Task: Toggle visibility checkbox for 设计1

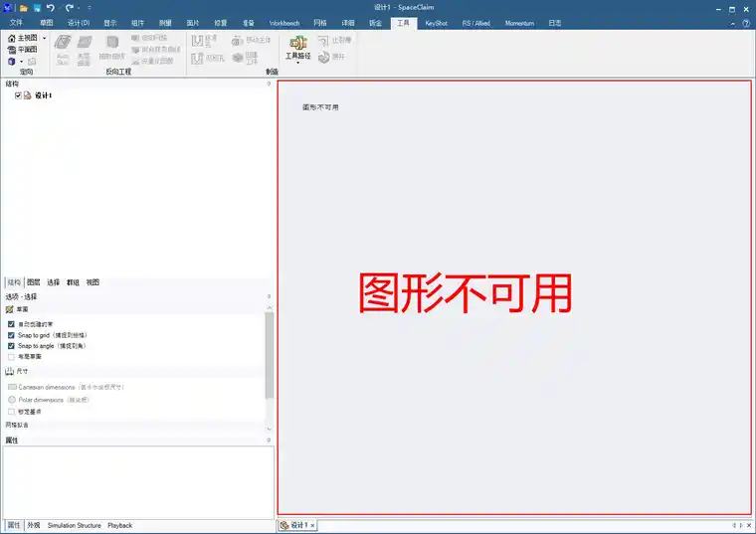Action: pos(18,95)
